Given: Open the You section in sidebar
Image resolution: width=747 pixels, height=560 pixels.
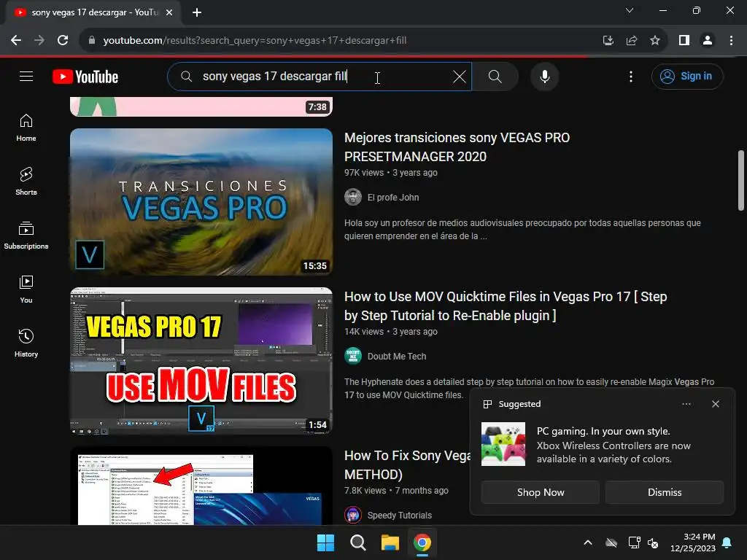Looking at the screenshot, I should point(26,289).
